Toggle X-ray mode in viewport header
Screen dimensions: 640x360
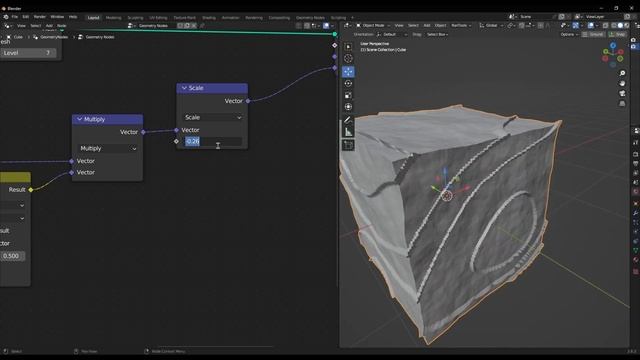(x=606, y=25)
